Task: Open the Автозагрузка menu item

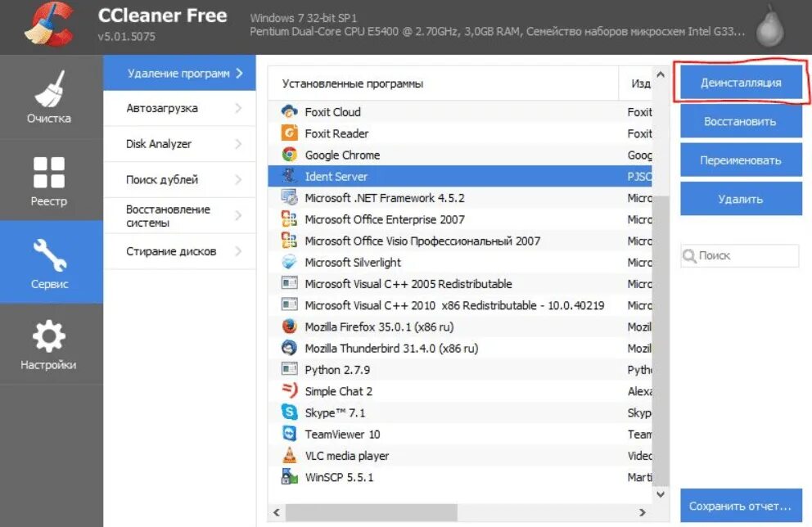Action: pyautogui.click(x=179, y=108)
